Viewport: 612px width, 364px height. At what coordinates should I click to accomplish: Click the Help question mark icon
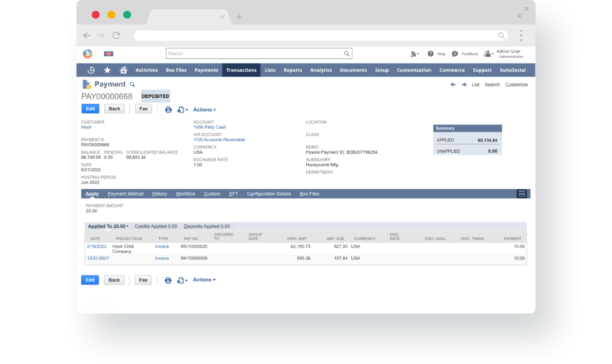431,54
